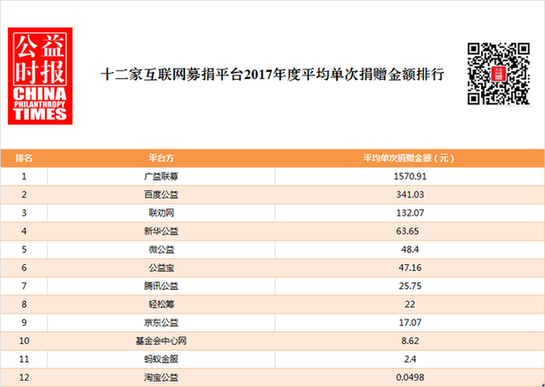The height and width of the screenshot is (387, 545).
Task: Select the 0.0498 amount cell
Action: point(410,377)
